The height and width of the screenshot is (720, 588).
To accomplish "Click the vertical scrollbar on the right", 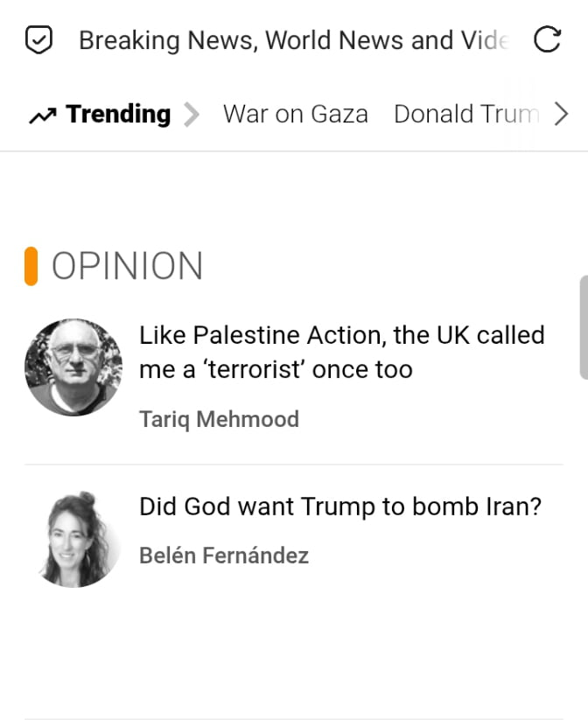I will pos(584,327).
